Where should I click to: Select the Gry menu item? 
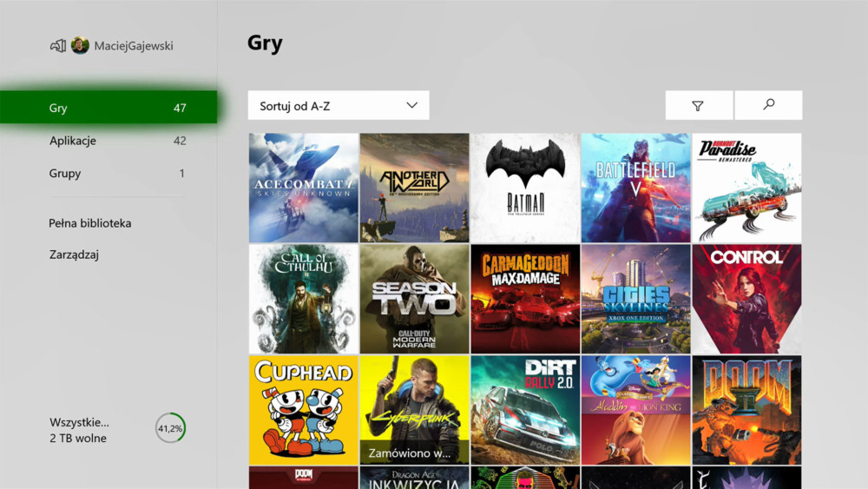(x=108, y=108)
